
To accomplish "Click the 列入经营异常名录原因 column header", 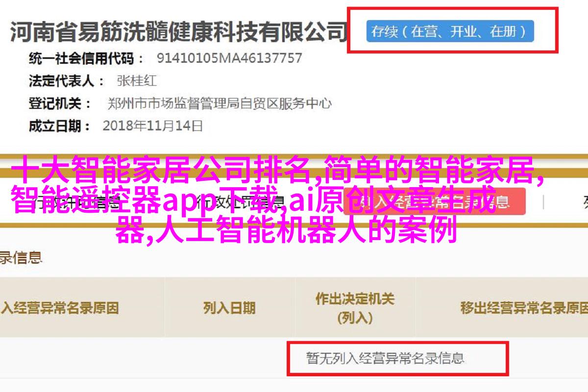I will pyautogui.click(x=60, y=308).
